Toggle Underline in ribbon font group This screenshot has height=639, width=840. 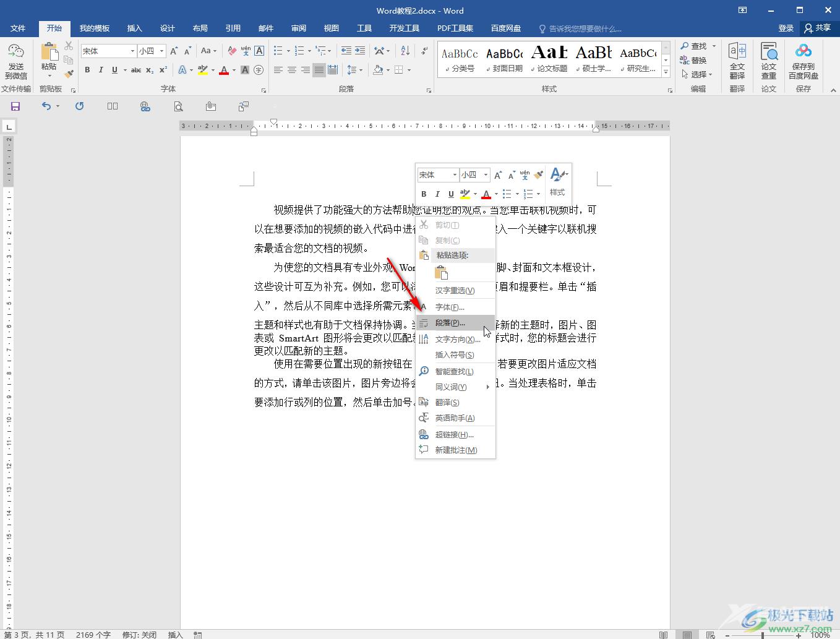(x=114, y=71)
